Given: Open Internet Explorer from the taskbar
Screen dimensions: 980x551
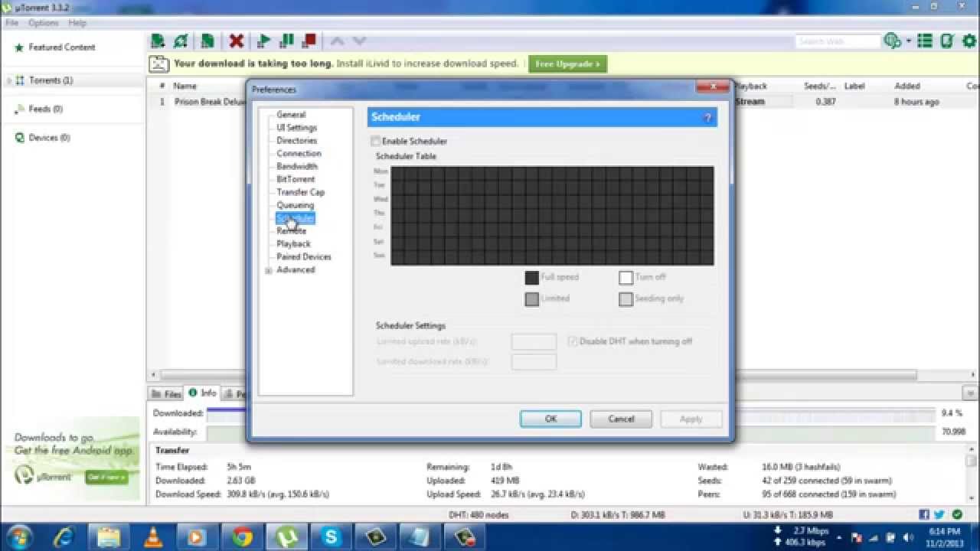Looking at the screenshot, I should point(64,537).
